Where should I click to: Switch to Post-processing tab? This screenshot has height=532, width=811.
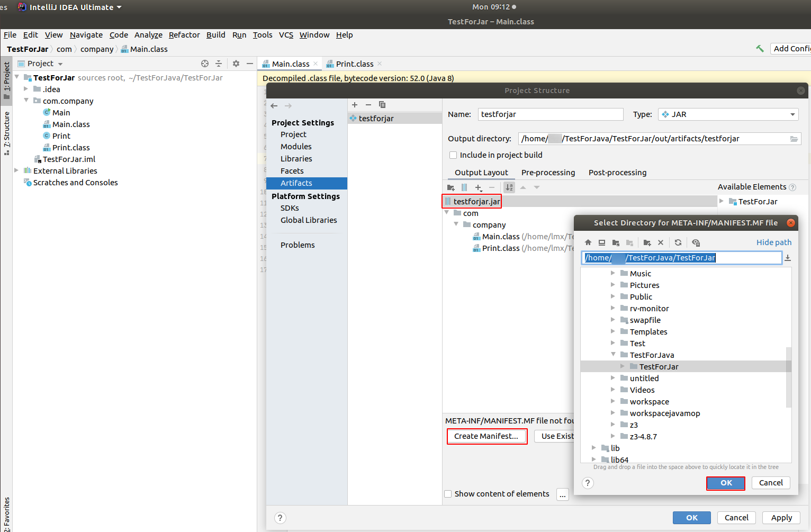pyautogui.click(x=617, y=173)
